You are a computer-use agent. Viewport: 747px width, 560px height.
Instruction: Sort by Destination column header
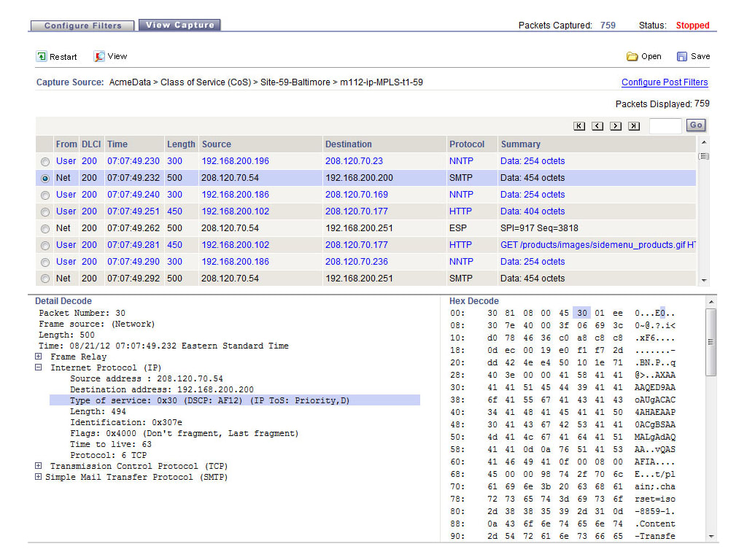[348, 144]
